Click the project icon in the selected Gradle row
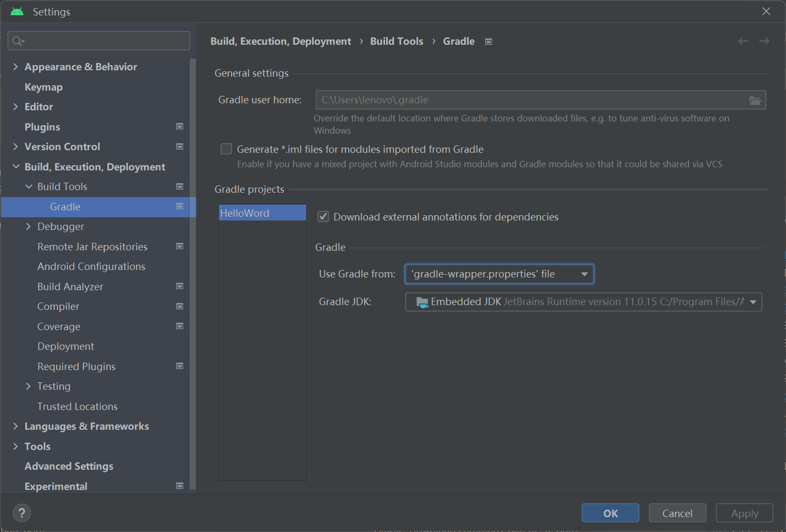 coord(180,206)
